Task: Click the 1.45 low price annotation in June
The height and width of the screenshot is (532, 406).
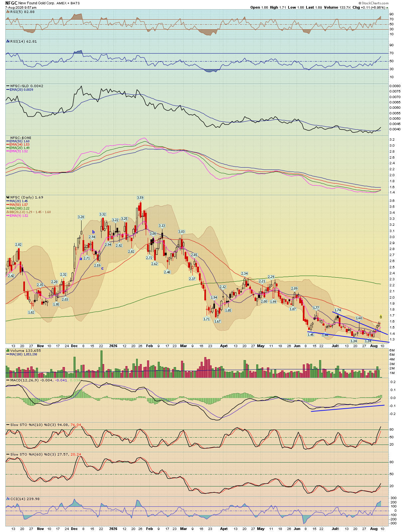Action: point(310,335)
